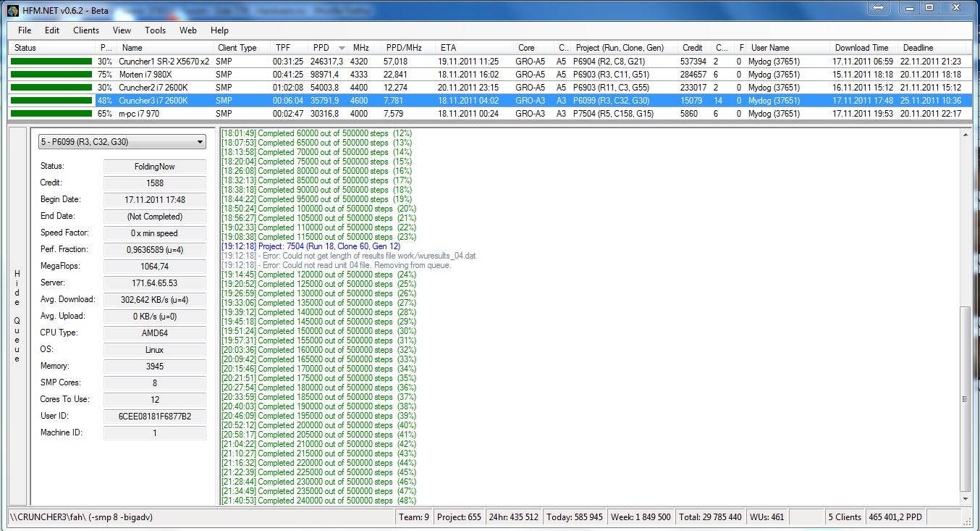Click Week: 1 849 500 in the status bar

pos(641,517)
